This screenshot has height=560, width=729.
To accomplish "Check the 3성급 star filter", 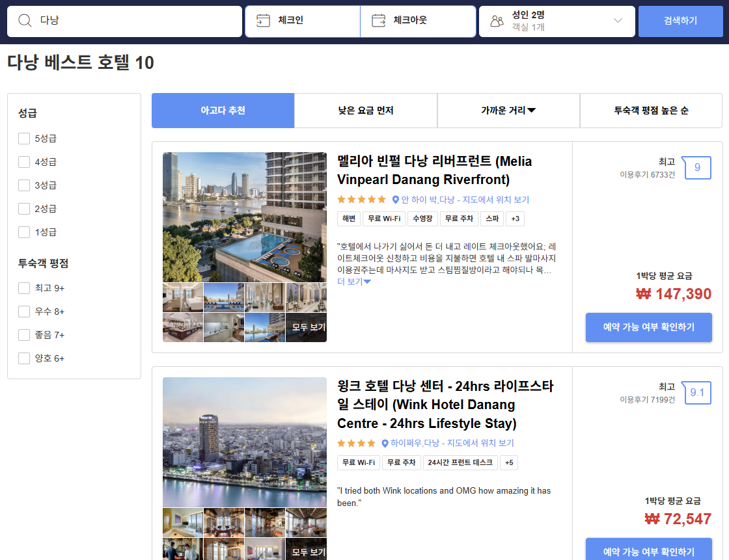I will pos(24,185).
